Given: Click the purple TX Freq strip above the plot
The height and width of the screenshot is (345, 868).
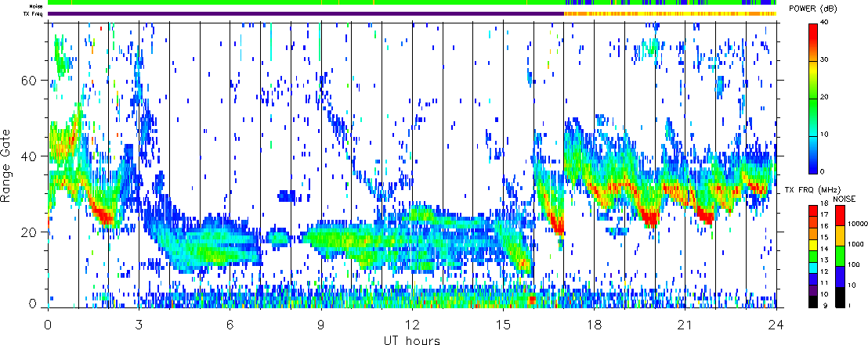Looking at the screenshot, I should (x=306, y=13).
